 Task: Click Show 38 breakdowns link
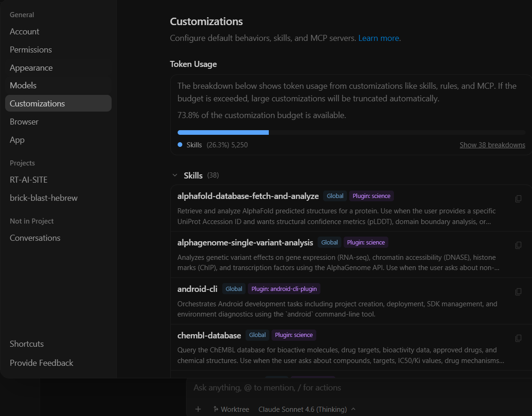coord(492,145)
